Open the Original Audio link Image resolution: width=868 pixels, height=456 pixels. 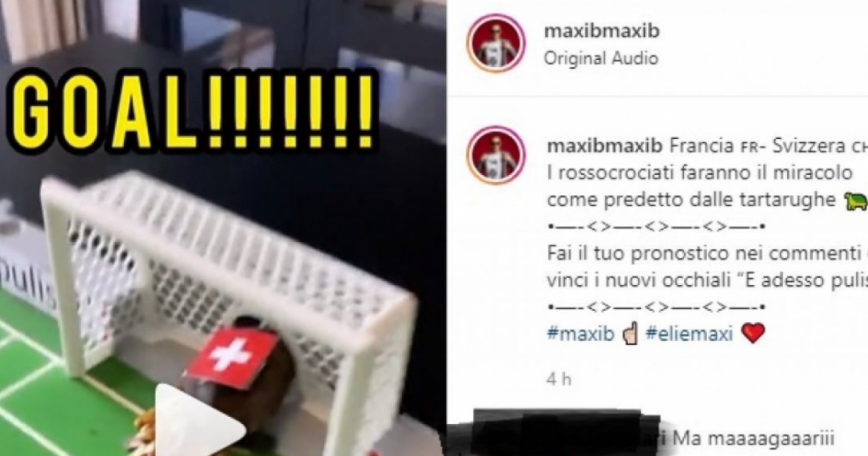(600, 59)
